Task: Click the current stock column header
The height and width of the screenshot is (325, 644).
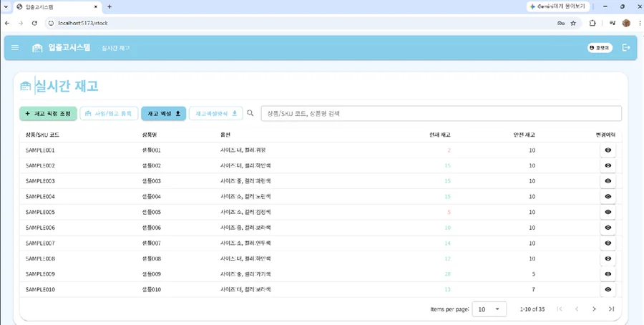Action: (x=439, y=135)
